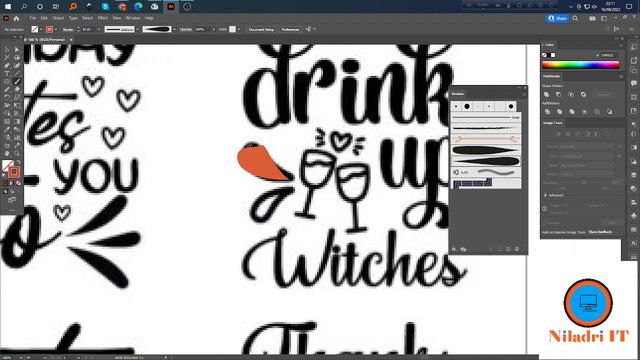
Task: Open Brushes panel options menu
Action: click(x=524, y=94)
